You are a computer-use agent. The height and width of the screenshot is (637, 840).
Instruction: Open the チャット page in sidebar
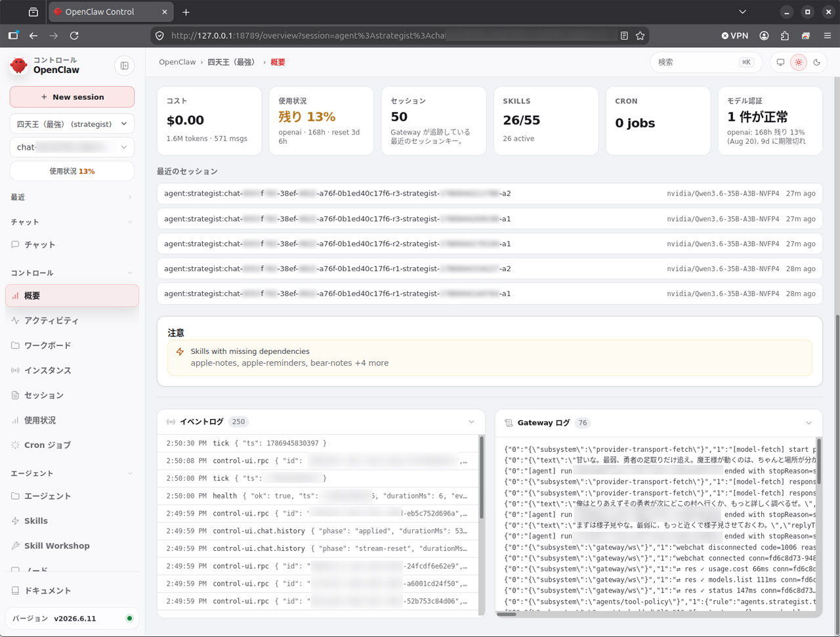coord(72,245)
